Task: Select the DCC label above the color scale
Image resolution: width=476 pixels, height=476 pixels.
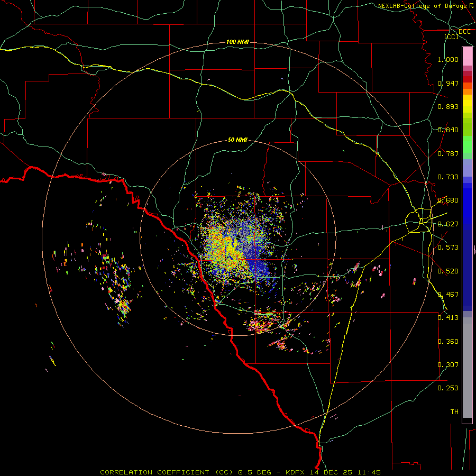Action: (464, 32)
